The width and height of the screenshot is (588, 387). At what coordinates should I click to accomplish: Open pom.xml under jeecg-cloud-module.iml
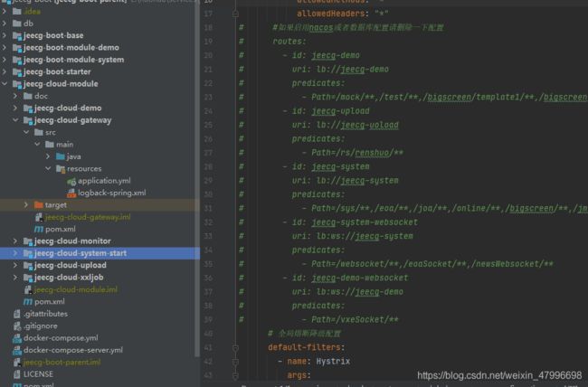[x=50, y=301]
